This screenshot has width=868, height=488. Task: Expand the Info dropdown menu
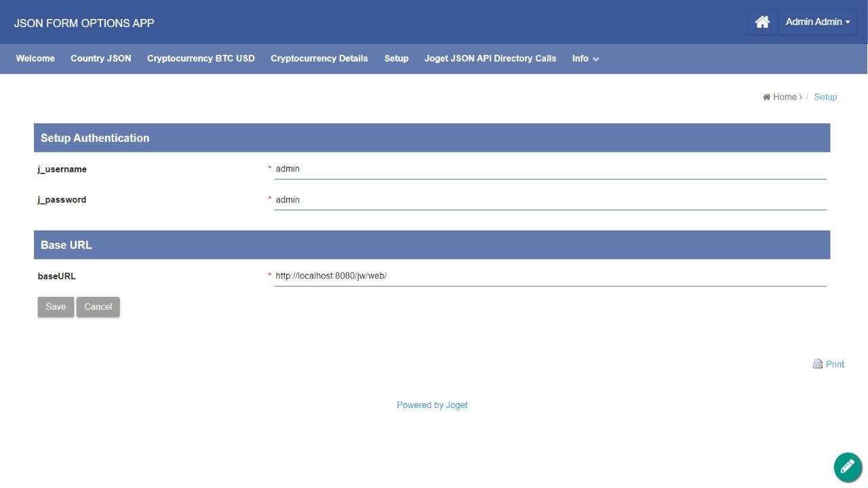[x=585, y=58]
